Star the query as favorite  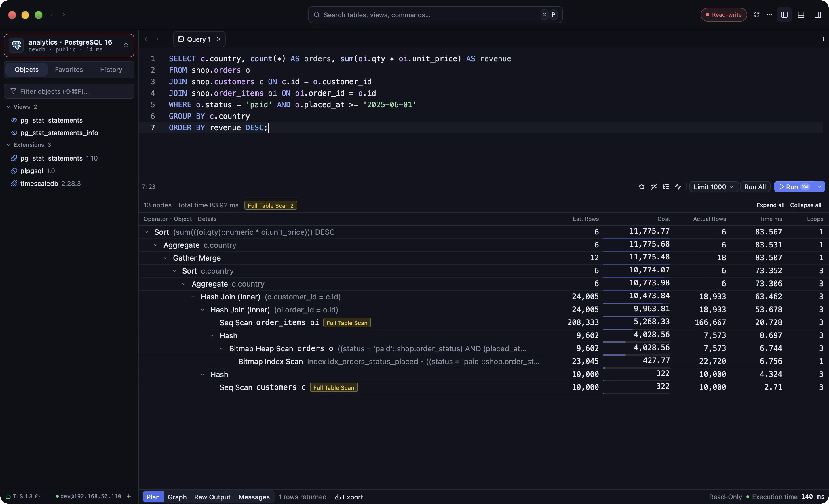(642, 187)
